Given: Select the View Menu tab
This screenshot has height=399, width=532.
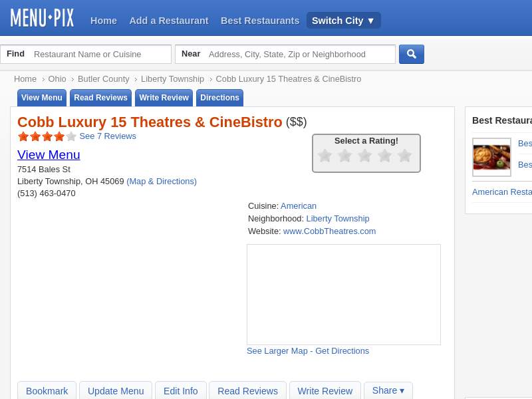Looking at the screenshot, I should tap(42, 98).
